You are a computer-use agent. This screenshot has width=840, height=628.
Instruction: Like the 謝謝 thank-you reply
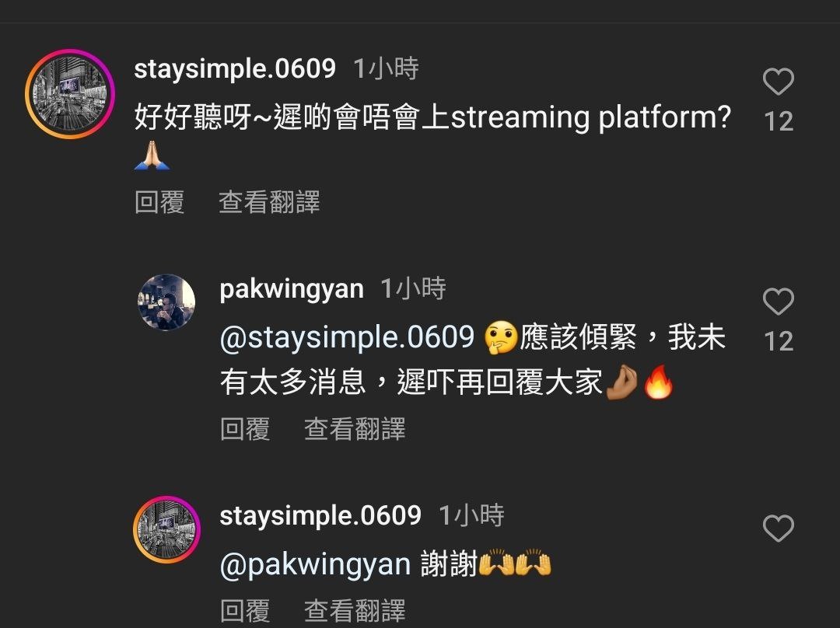click(x=778, y=528)
